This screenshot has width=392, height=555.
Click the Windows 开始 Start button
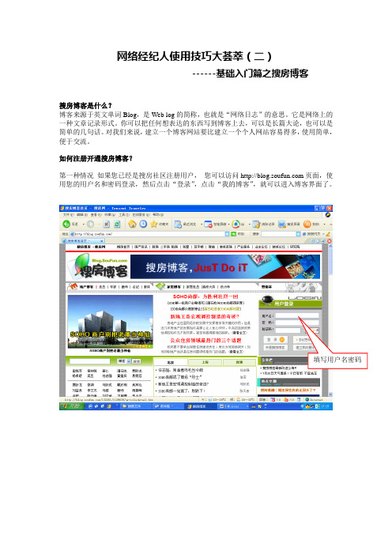pos(72,406)
